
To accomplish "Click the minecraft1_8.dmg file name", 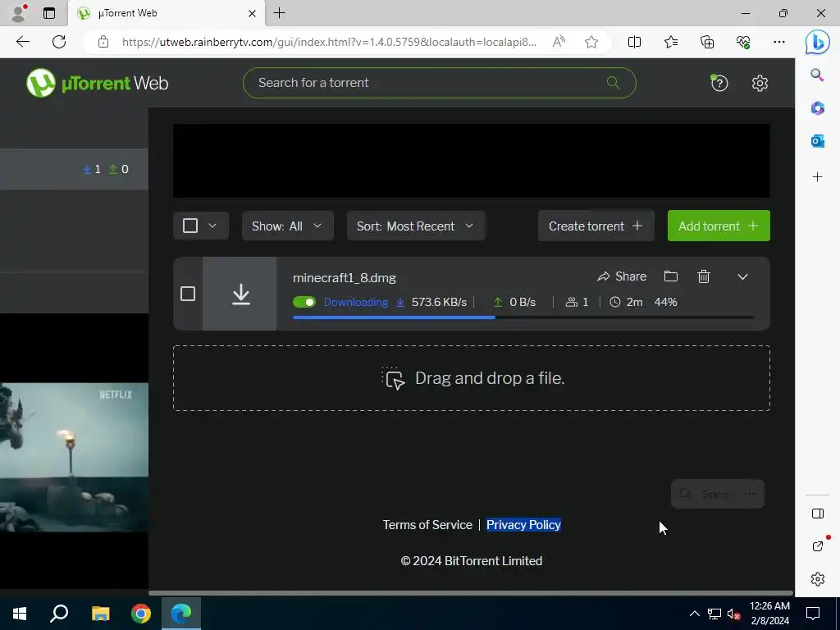I will tap(344, 278).
